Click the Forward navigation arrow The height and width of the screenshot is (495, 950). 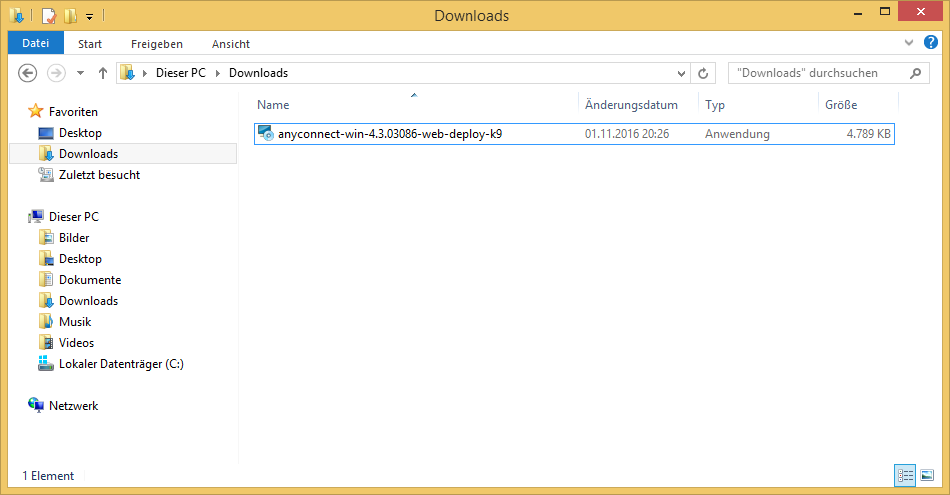56,73
